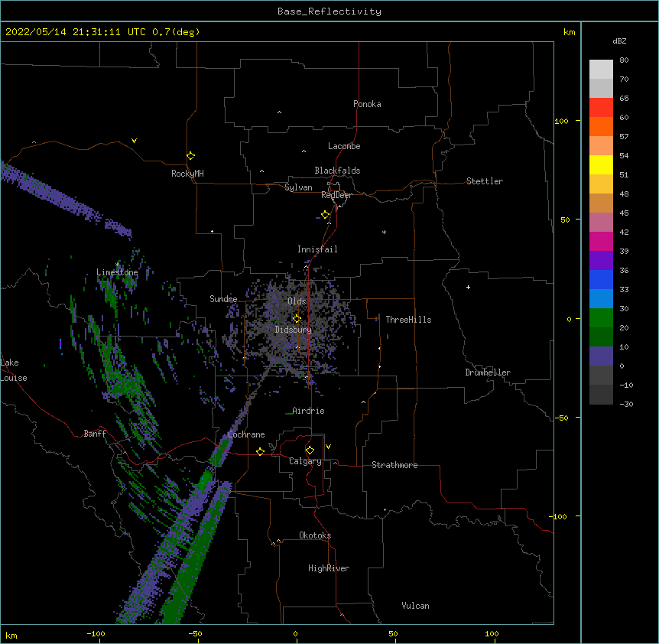The height and width of the screenshot is (644, 659).
Task: Select the yellow diamond marker southeast of Cochrane
Action: tap(260, 451)
